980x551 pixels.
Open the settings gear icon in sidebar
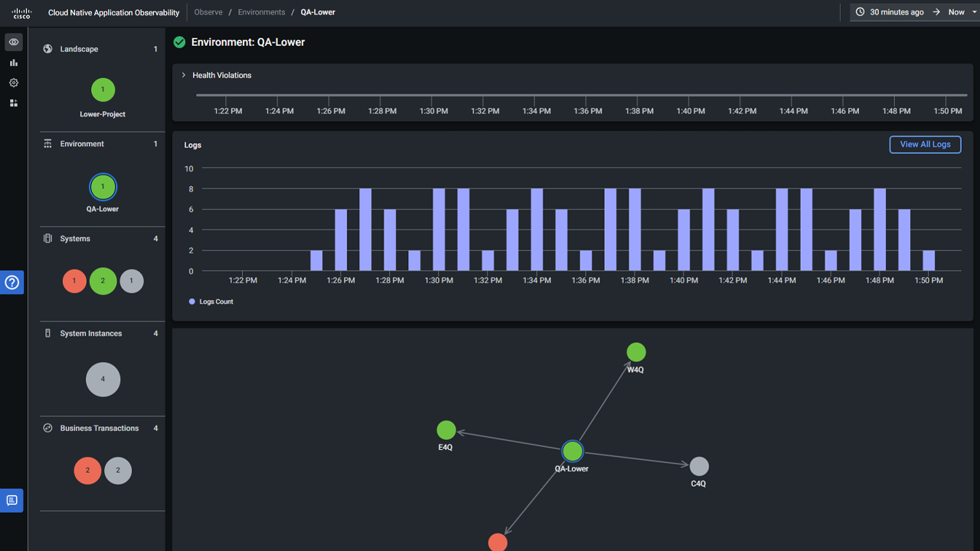(12, 83)
